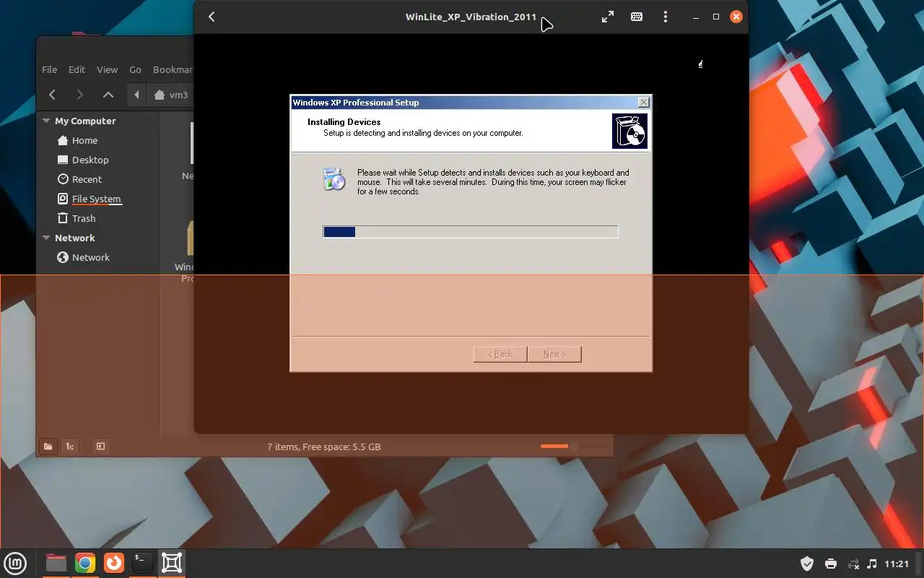Switch the virtual machine to fullscreen
The image size is (924, 578).
click(608, 17)
